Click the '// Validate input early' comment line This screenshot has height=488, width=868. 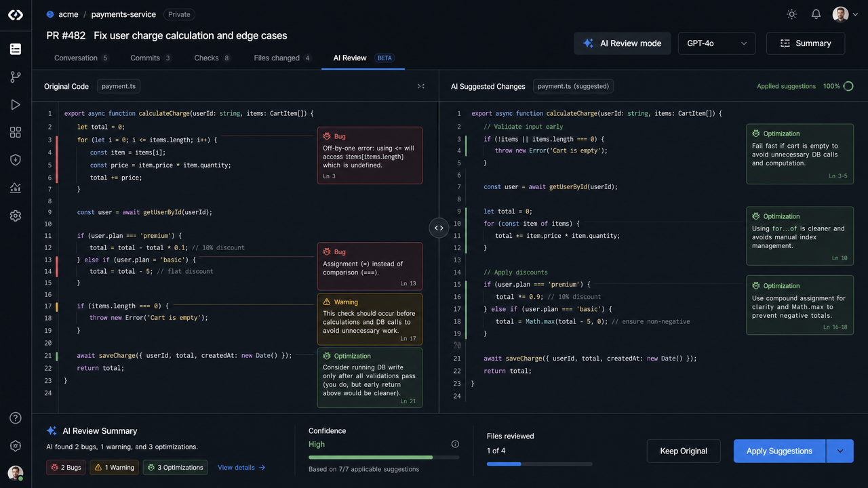(523, 127)
